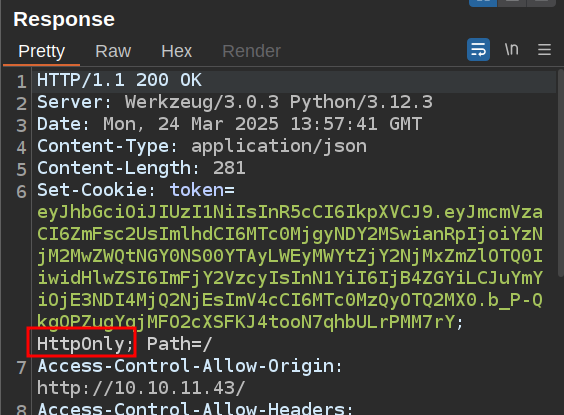The image size is (564, 415).
Task: Switch to the middle gray layout button
Action: tap(512, 3)
